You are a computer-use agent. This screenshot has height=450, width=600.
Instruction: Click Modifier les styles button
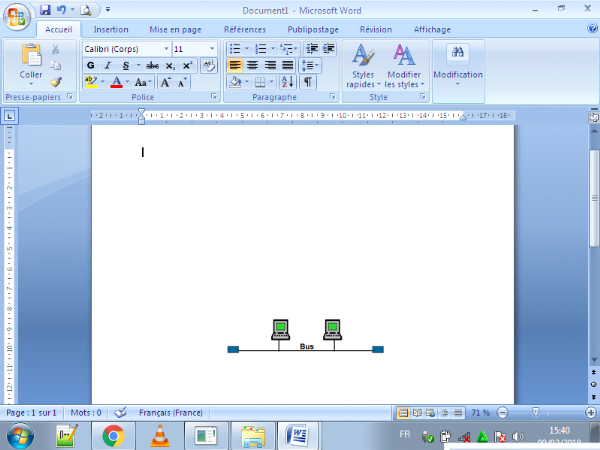click(x=404, y=65)
